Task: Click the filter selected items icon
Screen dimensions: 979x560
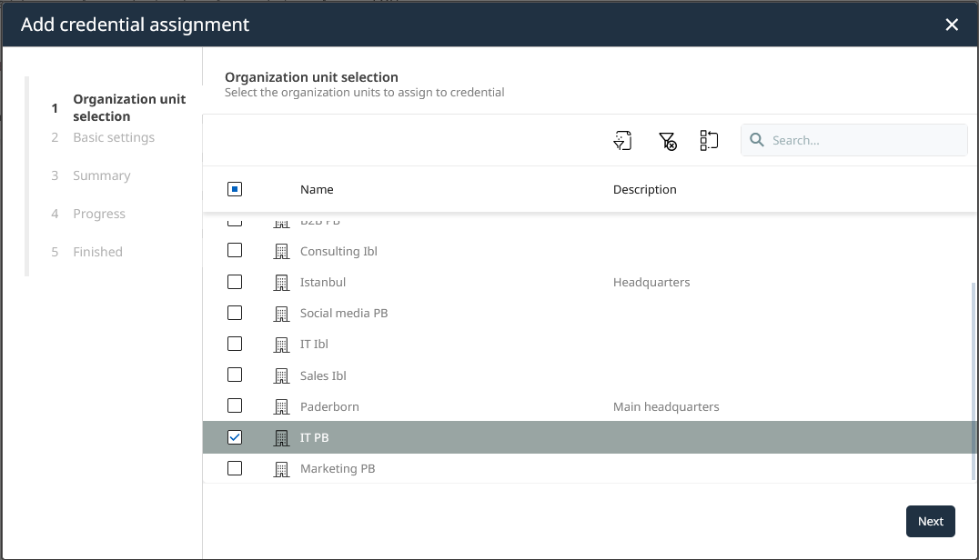Action: [622, 140]
